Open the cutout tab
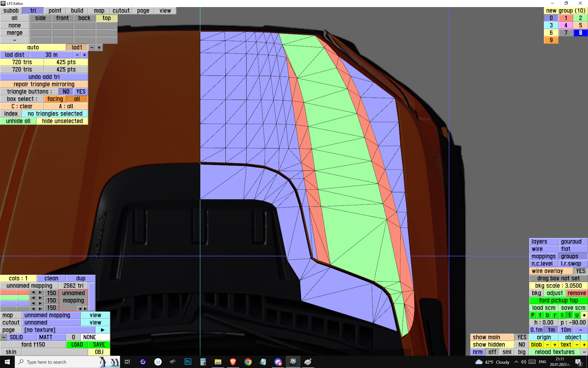 click(121, 11)
